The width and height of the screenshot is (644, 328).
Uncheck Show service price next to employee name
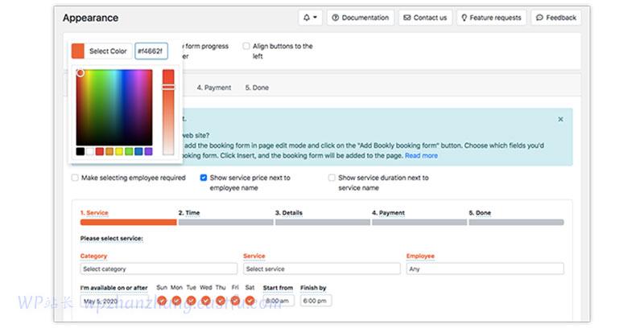(204, 178)
